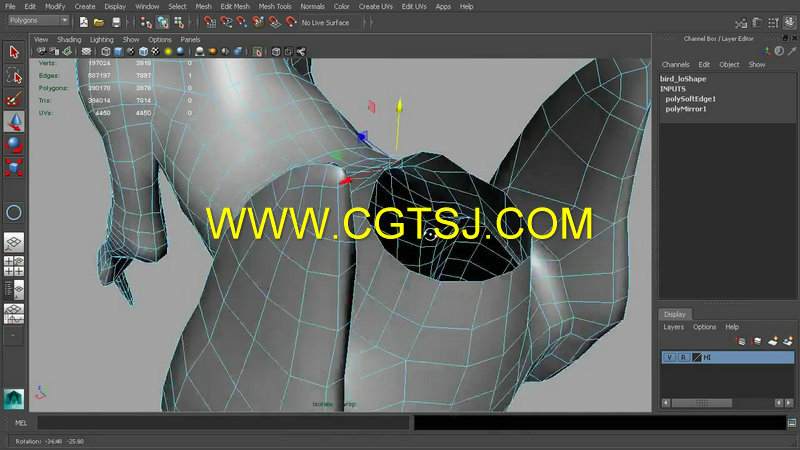This screenshot has width=800, height=450.
Task: Pick the Paint Selection brush tool
Action: 14,98
